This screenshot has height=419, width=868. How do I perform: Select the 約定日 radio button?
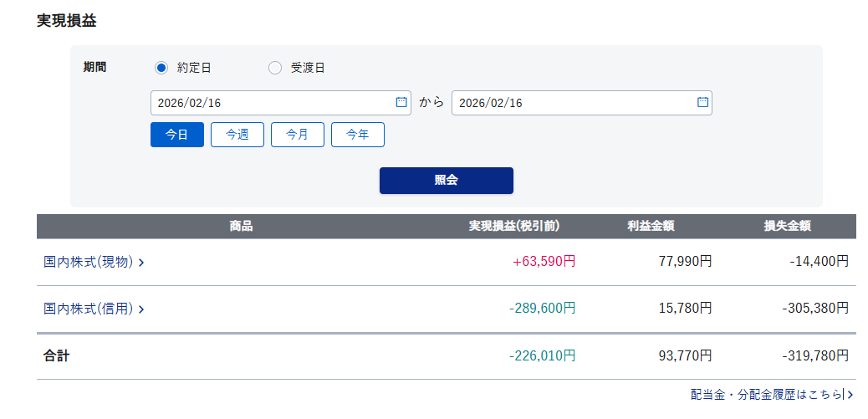pos(161,68)
